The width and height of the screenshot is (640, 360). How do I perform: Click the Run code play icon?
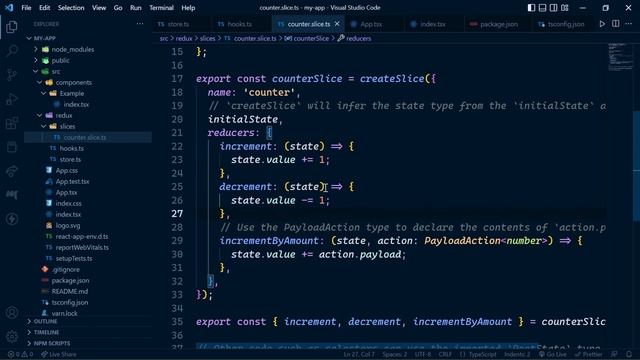(602, 24)
